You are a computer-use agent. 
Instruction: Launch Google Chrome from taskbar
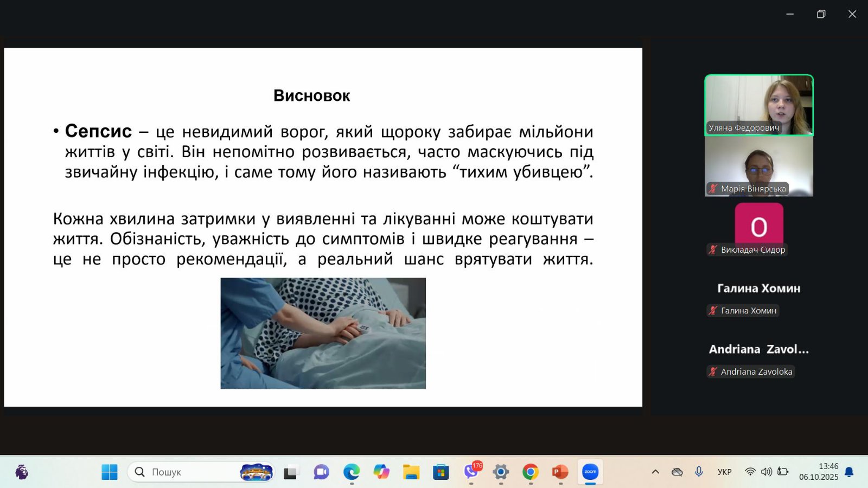(531, 472)
